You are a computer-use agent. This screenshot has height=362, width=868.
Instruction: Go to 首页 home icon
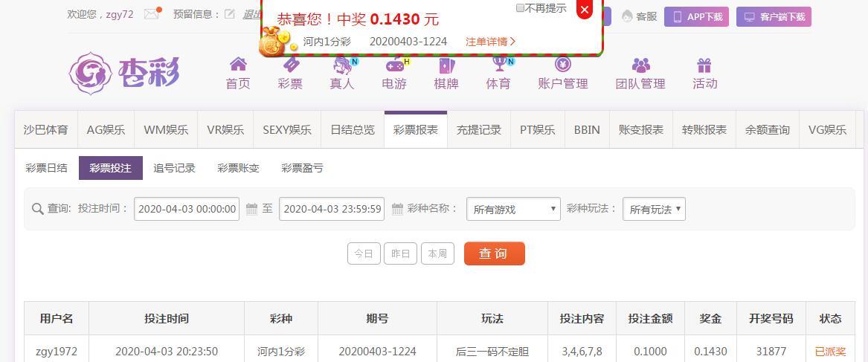coord(238,64)
